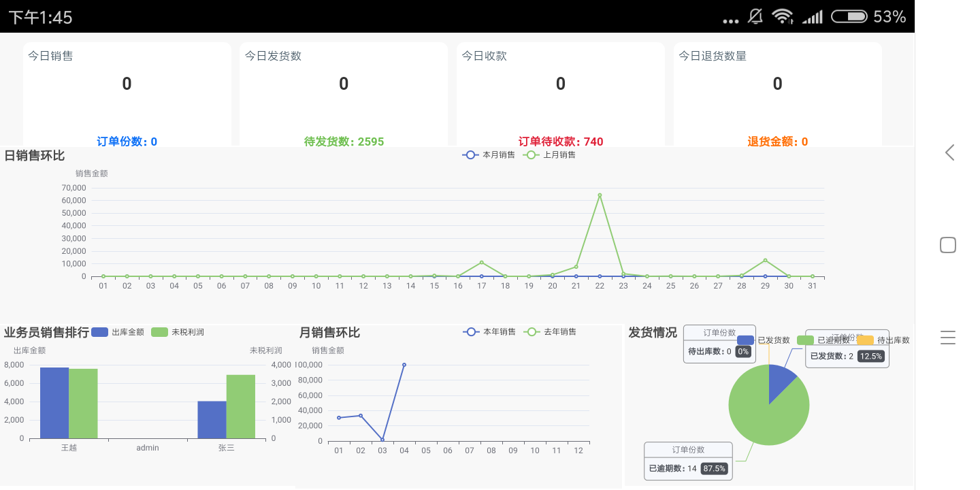
Task: Toggle 本月销售 series in the daily chart legend
Action: point(489,155)
